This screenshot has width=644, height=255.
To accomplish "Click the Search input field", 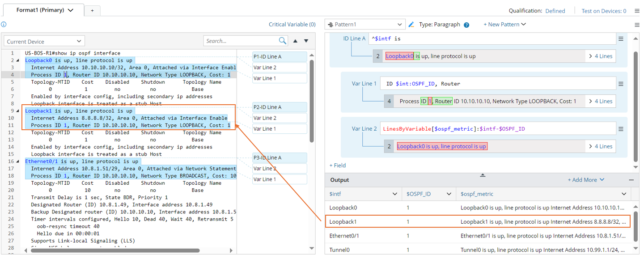I will click(x=241, y=41).
